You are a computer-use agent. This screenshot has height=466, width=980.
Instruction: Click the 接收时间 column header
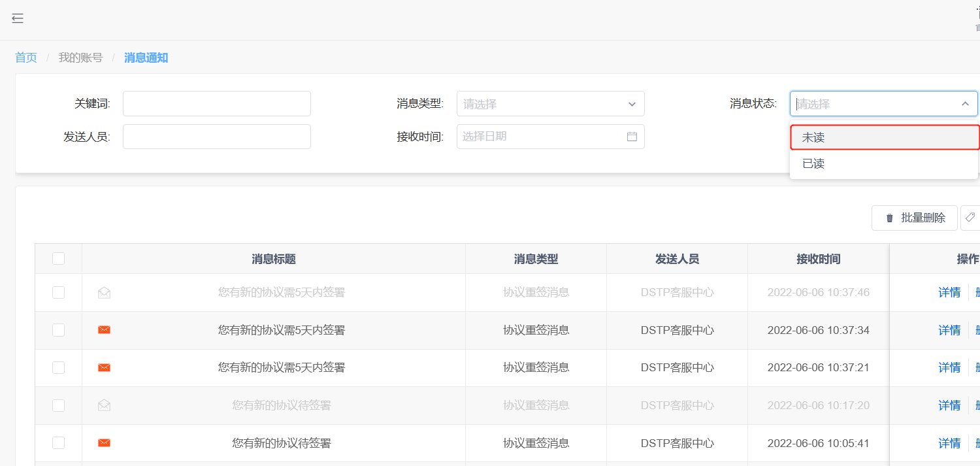[819, 259]
